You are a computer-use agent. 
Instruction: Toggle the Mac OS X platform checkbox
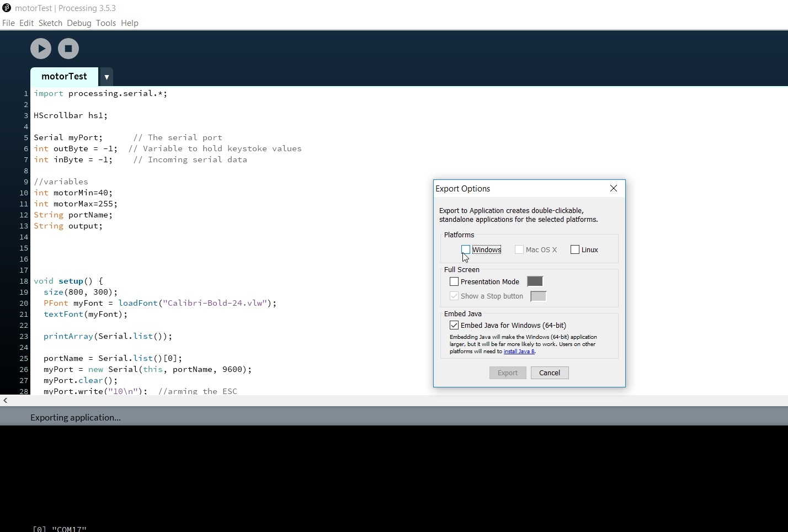tap(519, 249)
